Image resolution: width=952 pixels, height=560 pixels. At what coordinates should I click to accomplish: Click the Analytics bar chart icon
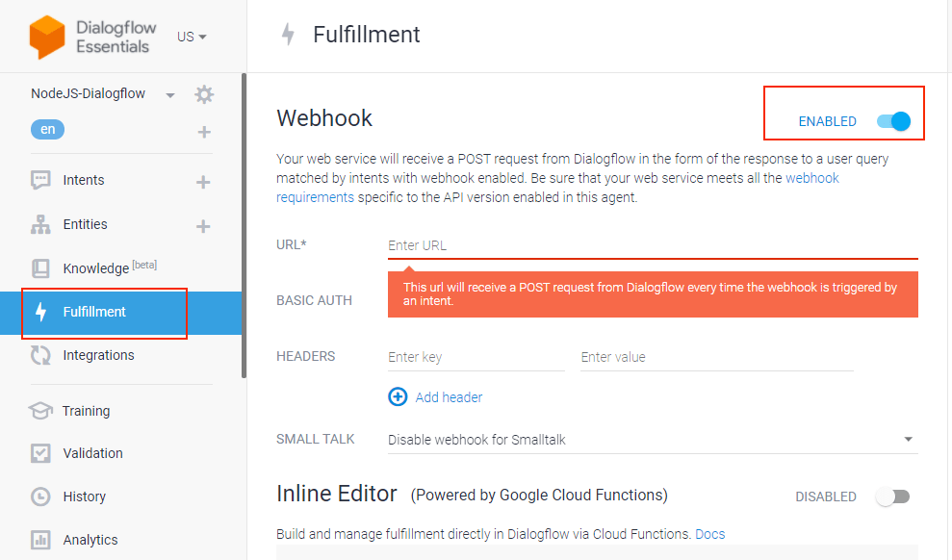(x=40, y=540)
